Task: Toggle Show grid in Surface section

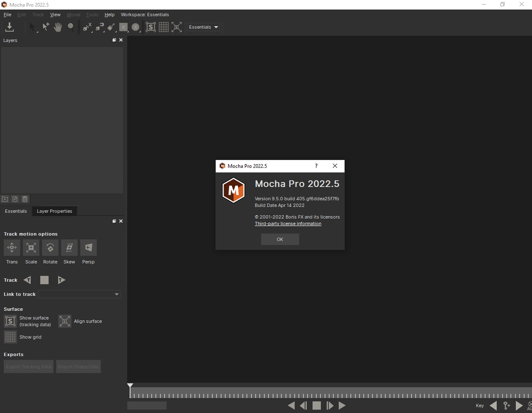Action: click(10, 337)
